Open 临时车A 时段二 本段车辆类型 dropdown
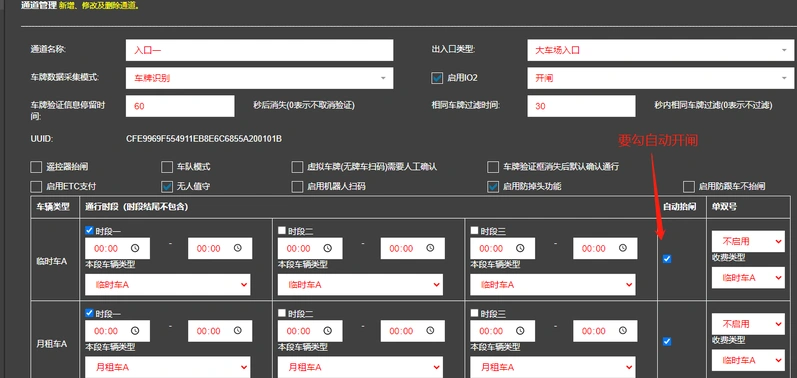This screenshot has height=378, width=797. point(360,285)
